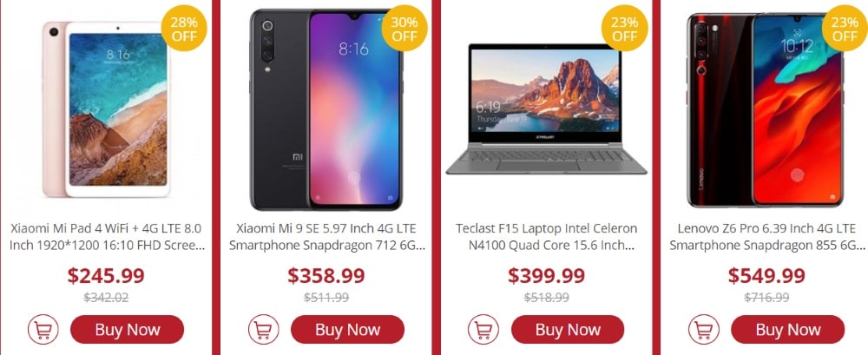Add Lenovo Z6 Pro to cart

click(704, 330)
